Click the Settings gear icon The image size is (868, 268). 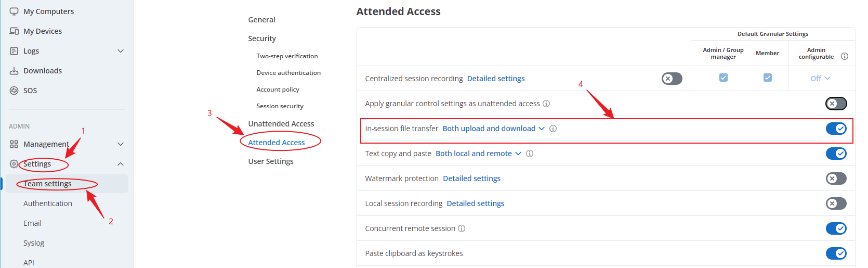(14, 164)
